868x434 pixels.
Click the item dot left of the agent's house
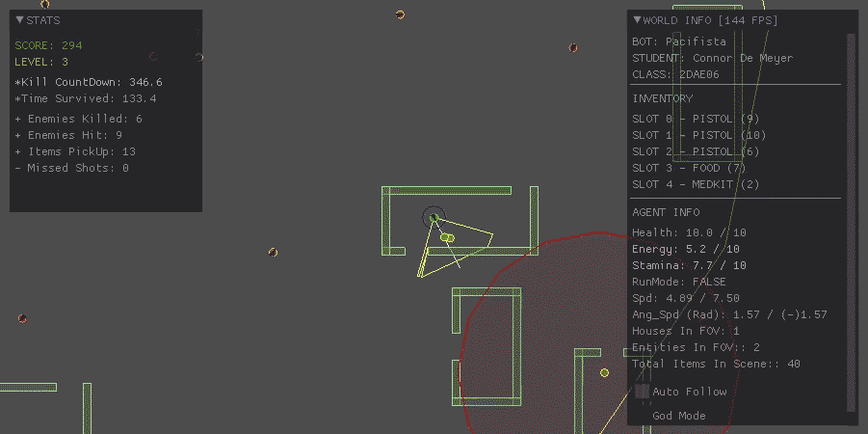click(274, 253)
